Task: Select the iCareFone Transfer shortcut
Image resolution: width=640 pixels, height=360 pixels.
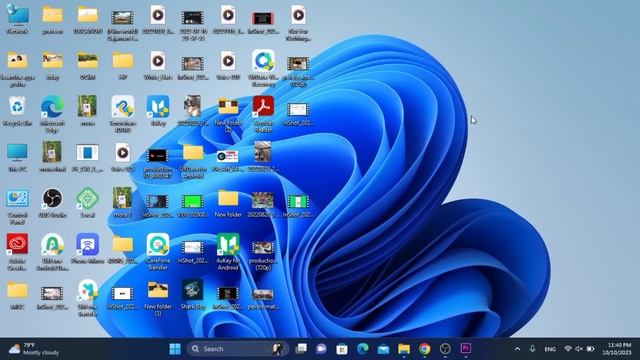Action: (158, 251)
